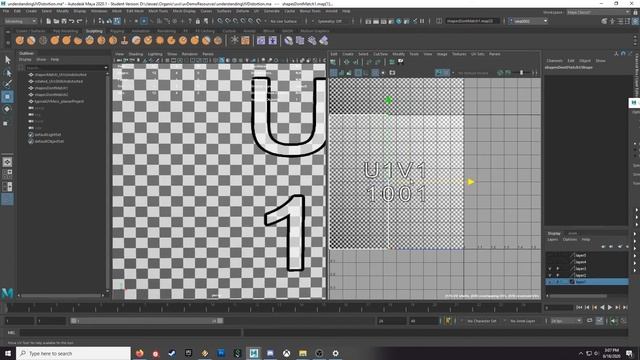Select the Smooth sculpting brush
The image size is (640, 360).
coord(31,40)
